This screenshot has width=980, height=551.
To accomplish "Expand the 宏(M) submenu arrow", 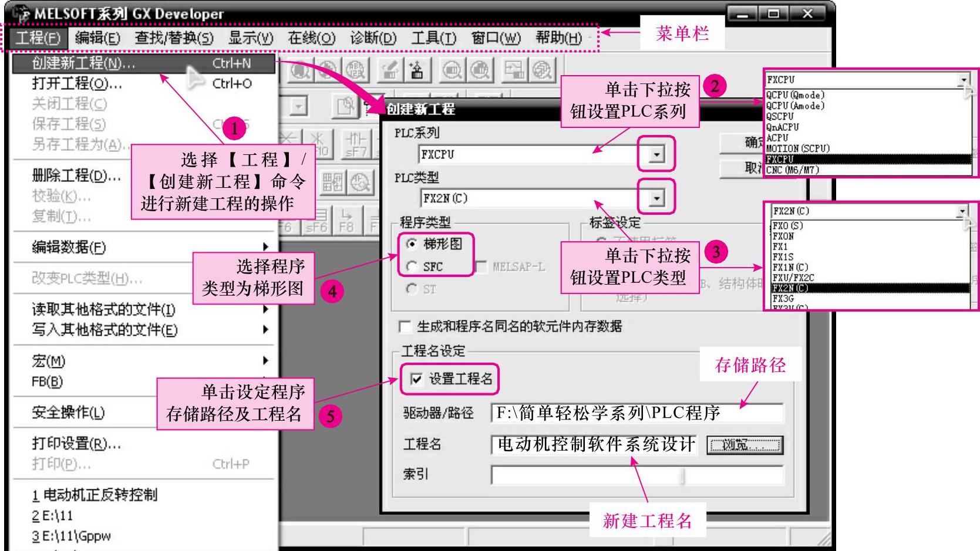I will click(x=266, y=360).
